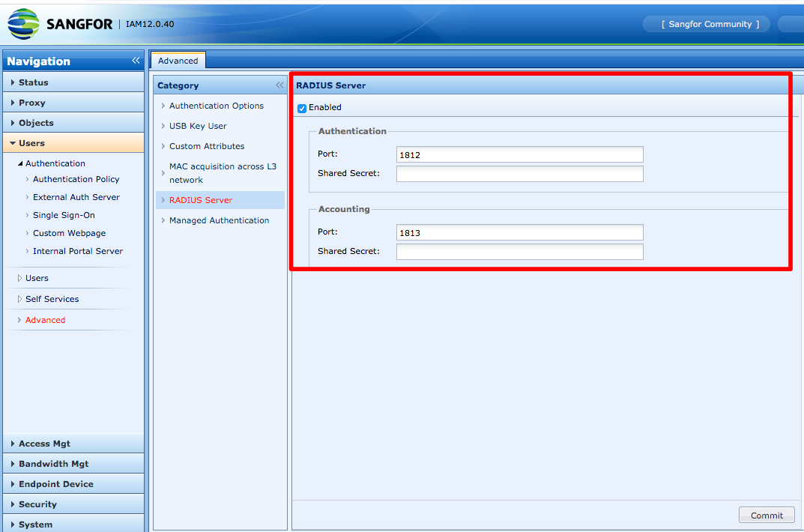Click the Commit button
804x532 pixels.
[x=767, y=515]
